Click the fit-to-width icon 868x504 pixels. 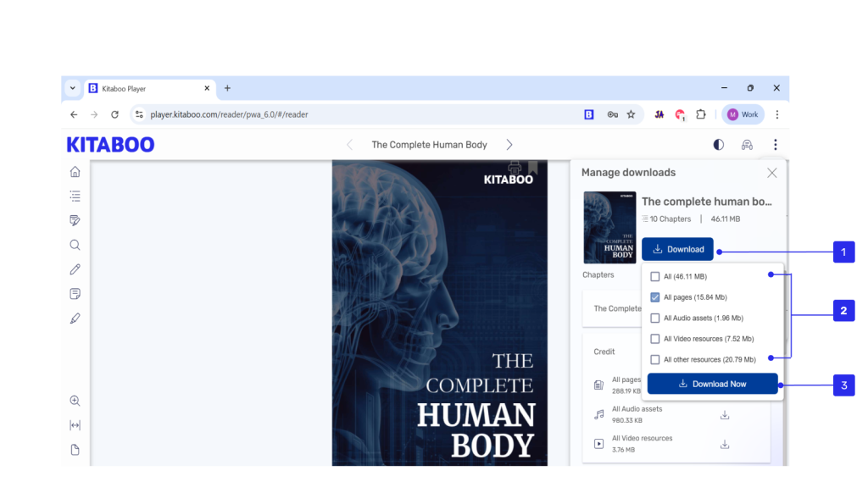75,425
